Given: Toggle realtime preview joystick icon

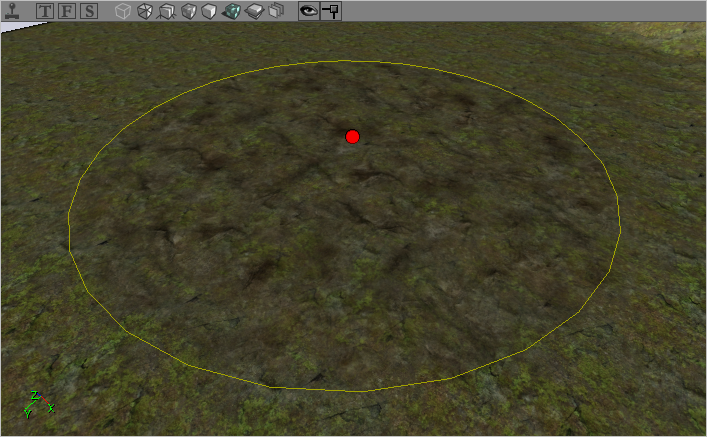Looking at the screenshot, I should (12, 12).
